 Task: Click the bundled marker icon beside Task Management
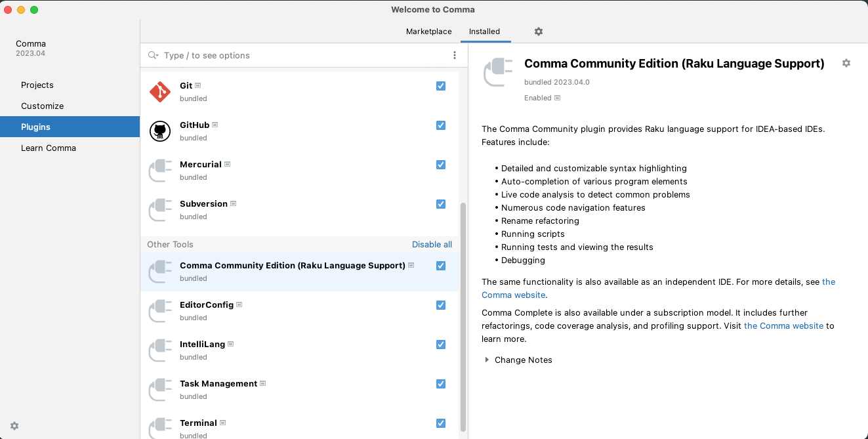tap(263, 383)
